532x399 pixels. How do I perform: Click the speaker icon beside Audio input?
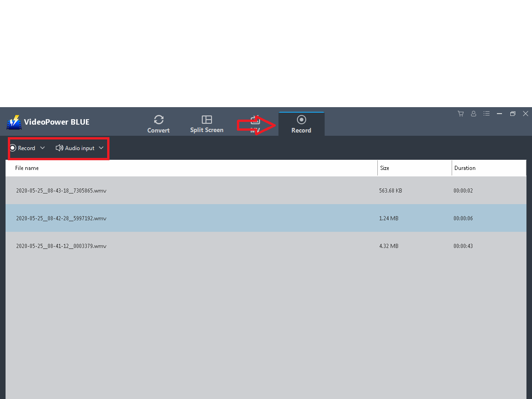pyautogui.click(x=59, y=148)
